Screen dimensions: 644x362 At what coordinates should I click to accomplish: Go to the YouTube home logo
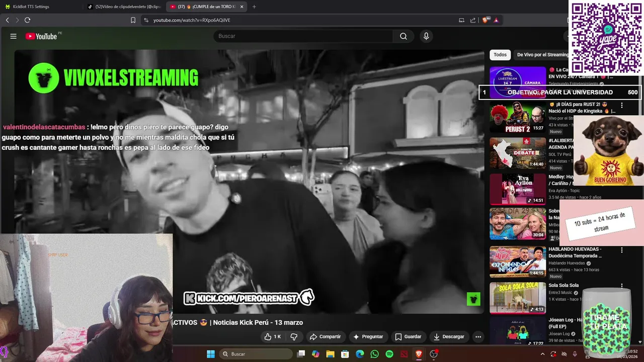[x=41, y=36]
